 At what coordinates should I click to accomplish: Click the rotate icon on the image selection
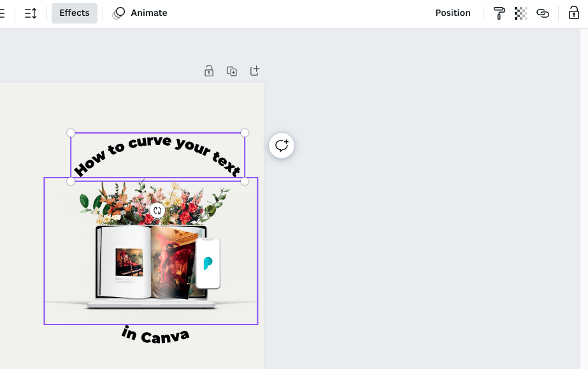156,210
